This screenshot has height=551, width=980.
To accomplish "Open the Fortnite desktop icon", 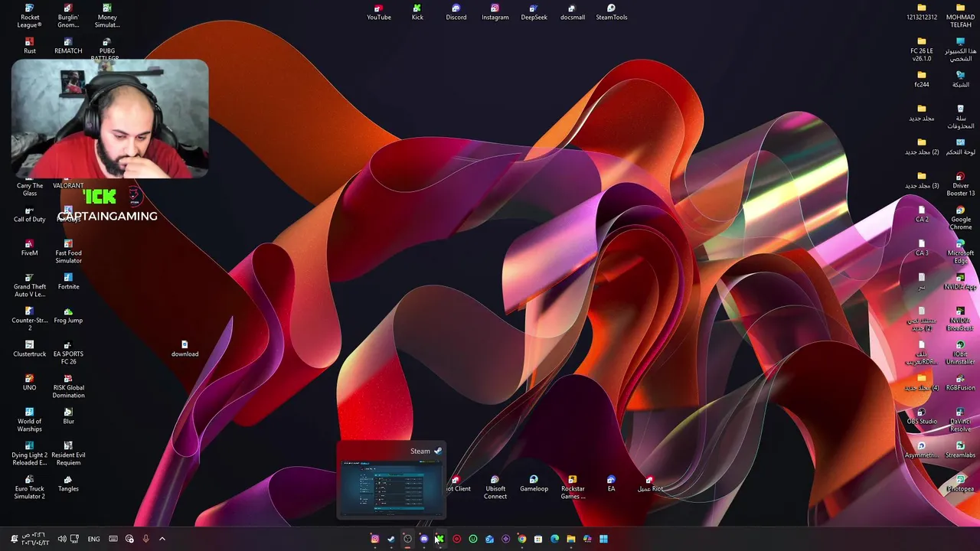I will [68, 281].
